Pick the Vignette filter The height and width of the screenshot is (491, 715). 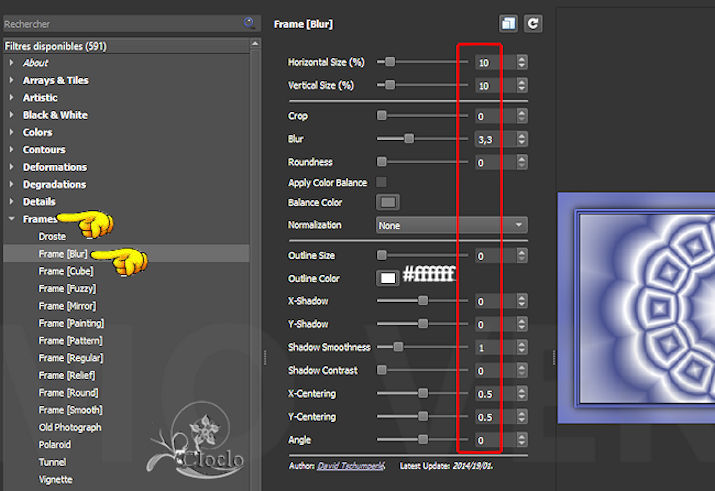click(x=55, y=479)
